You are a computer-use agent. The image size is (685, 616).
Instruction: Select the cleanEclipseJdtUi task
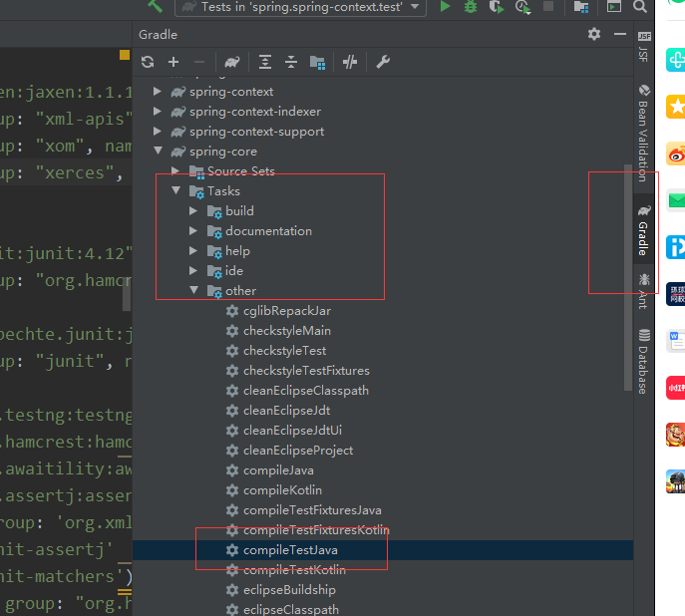pyautogui.click(x=292, y=431)
